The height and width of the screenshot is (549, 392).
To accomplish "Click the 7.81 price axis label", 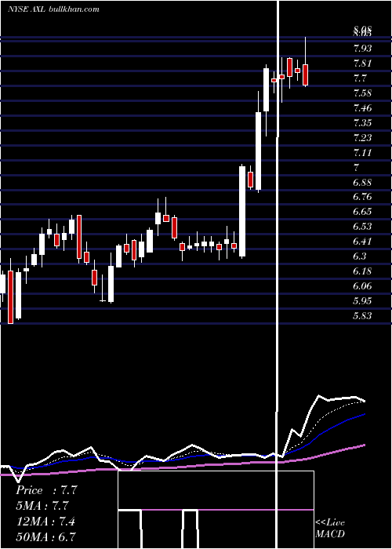I will coord(362,64).
